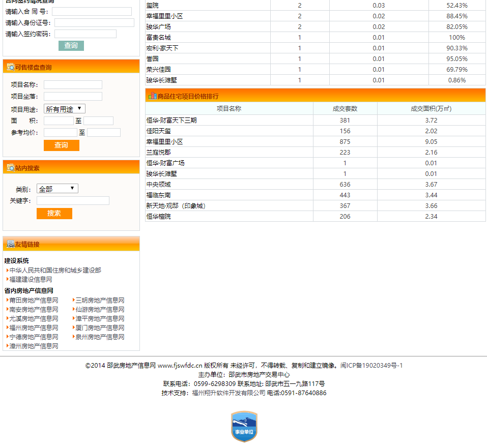This screenshot has width=487, height=448.
Task: Click the 项目名称 input field
Action: [x=73, y=85]
